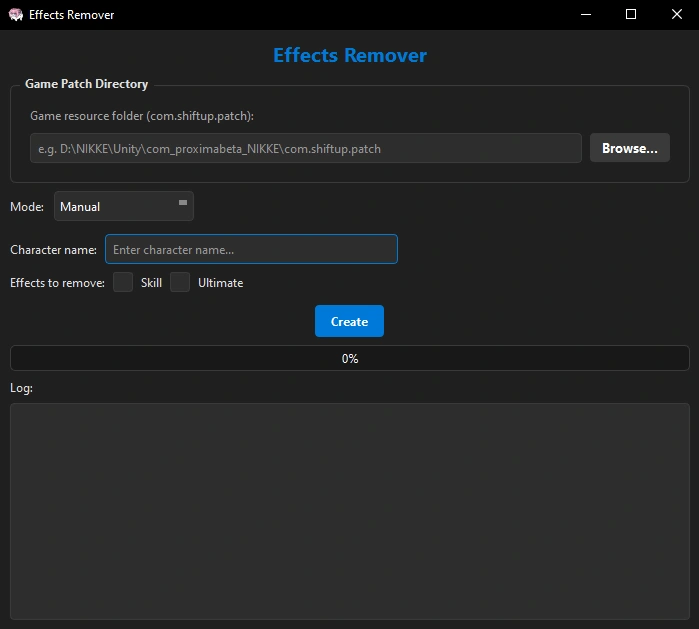The height and width of the screenshot is (629, 699).
Task: Click the blue 'Effects Remover' heading
Action: click(350, 55)
